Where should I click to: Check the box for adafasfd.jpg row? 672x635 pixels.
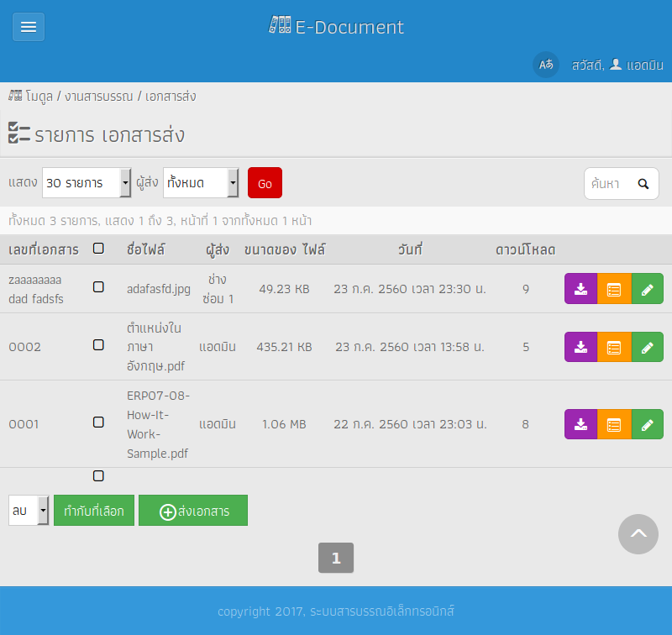pyautogui.click(x=98, y=287)
